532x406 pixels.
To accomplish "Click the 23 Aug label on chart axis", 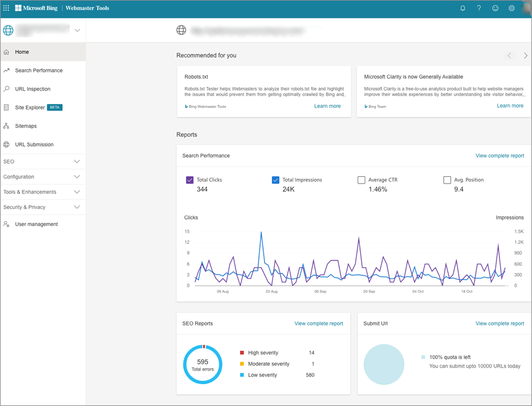I will pyautogui.click(x=271, y=292).
